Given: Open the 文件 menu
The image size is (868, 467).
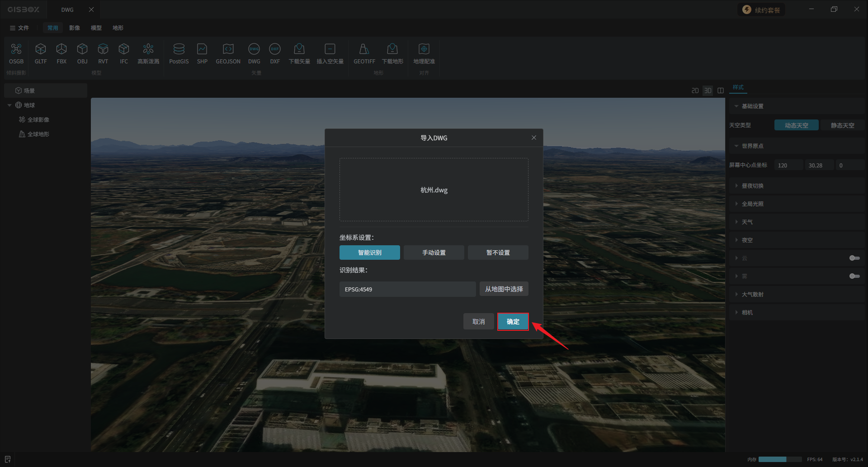Looking at the screenshot, I should (x=19, y=28).
